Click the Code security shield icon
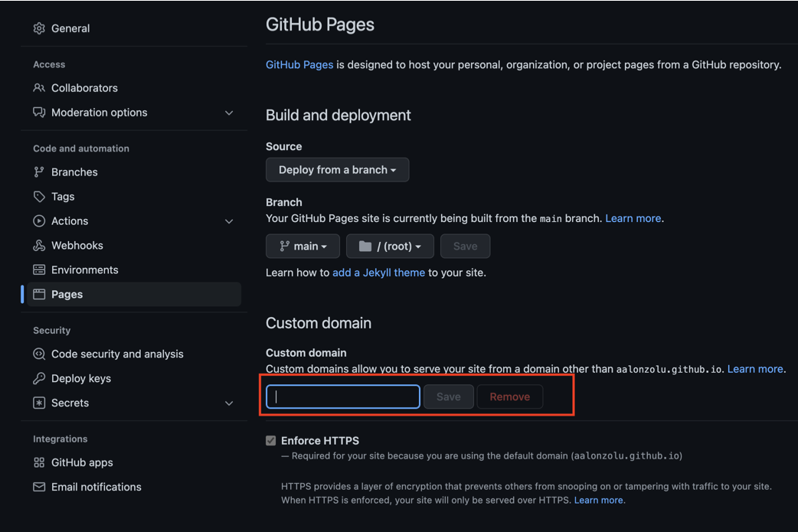The height and width of the screenshot is (532, 798). [x=39, y=354]
